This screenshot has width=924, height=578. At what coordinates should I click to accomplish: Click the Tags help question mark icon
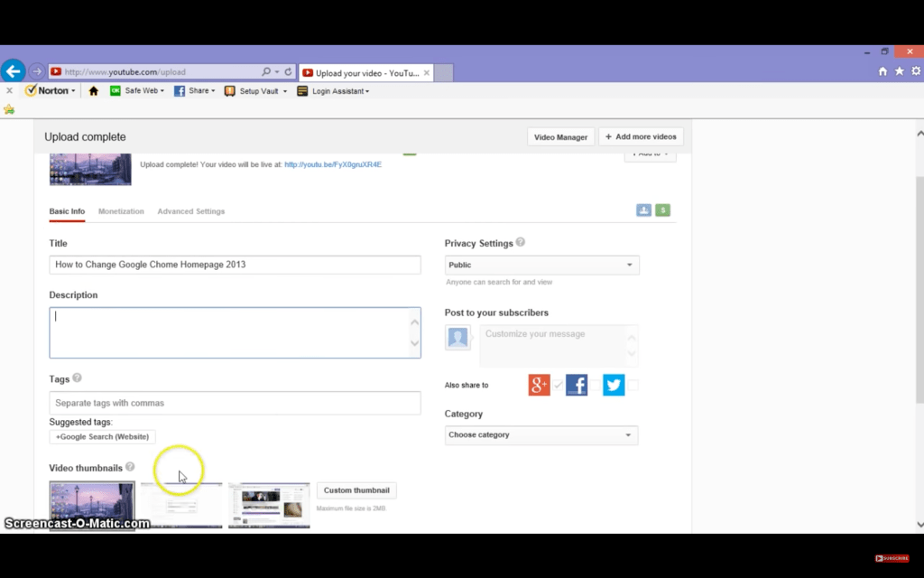[77, 378]
